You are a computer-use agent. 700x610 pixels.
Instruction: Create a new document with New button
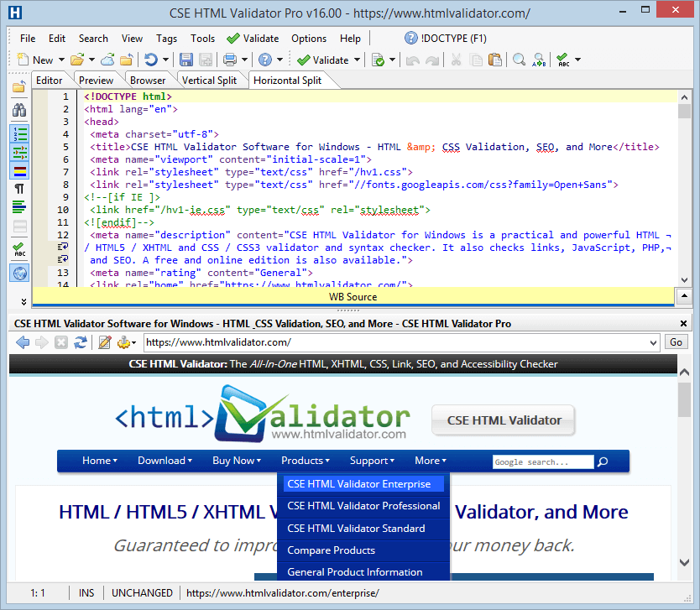35,60
